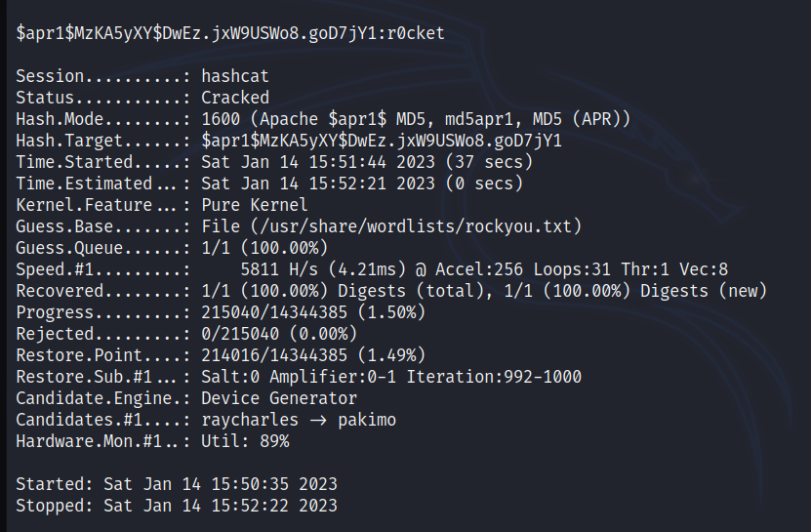This screenshot has height=532, width=811.
Task: Click the Rejected 0/215040 value
Action: [240, 334]
